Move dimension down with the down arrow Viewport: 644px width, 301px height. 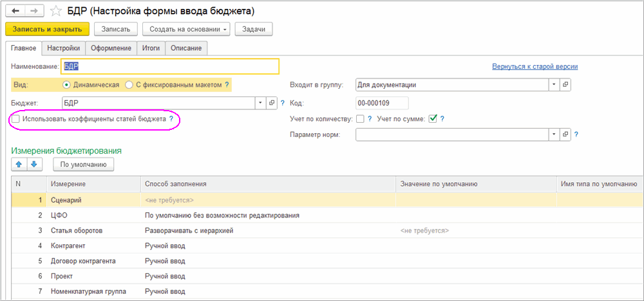coord(33,165)
